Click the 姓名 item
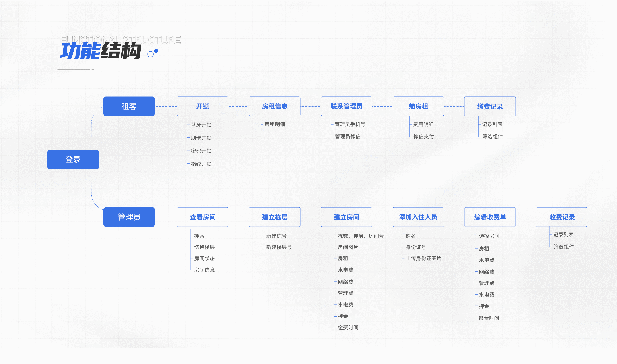The image size is (617, 364). 411,236
